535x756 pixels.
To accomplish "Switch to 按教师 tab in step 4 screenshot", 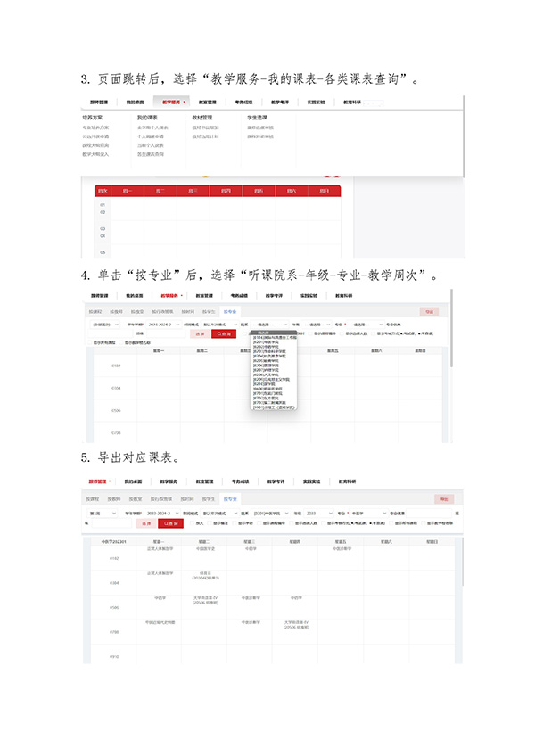I will (116, 312).
